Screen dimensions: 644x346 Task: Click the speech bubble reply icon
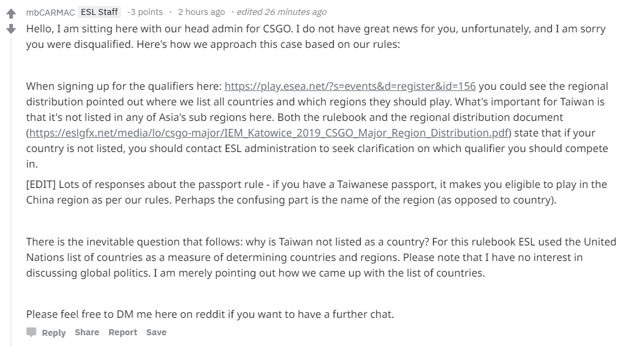(31, 332)
